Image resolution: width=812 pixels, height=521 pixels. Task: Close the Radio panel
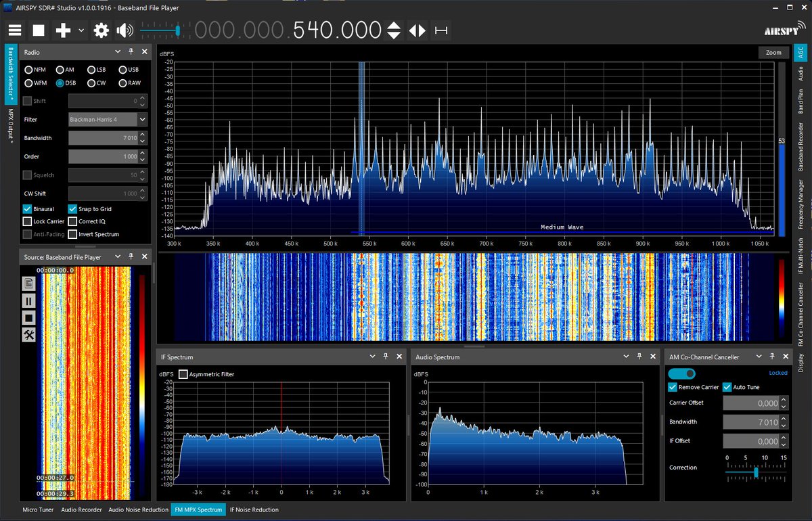[144, 52]
